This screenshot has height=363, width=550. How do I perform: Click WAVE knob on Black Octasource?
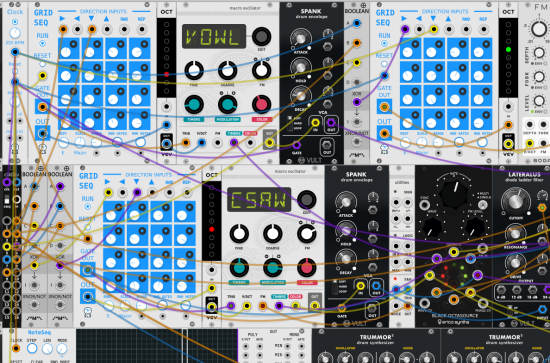432,228
